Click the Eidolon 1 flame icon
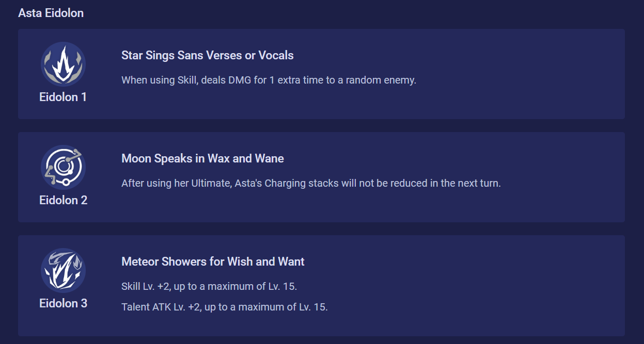Viewport: 644px width, 344px height. pos(63,64)
